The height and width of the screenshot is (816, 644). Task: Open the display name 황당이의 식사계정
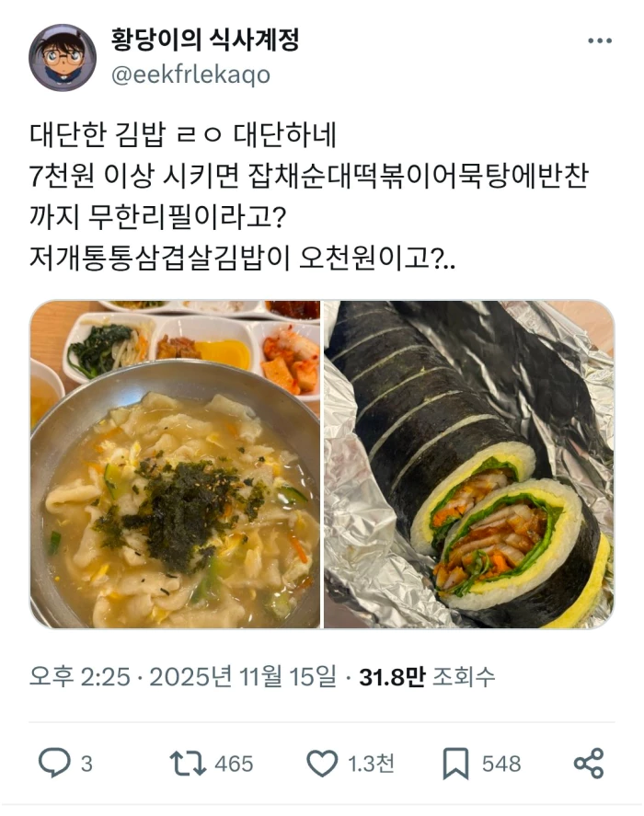(204, 40)
